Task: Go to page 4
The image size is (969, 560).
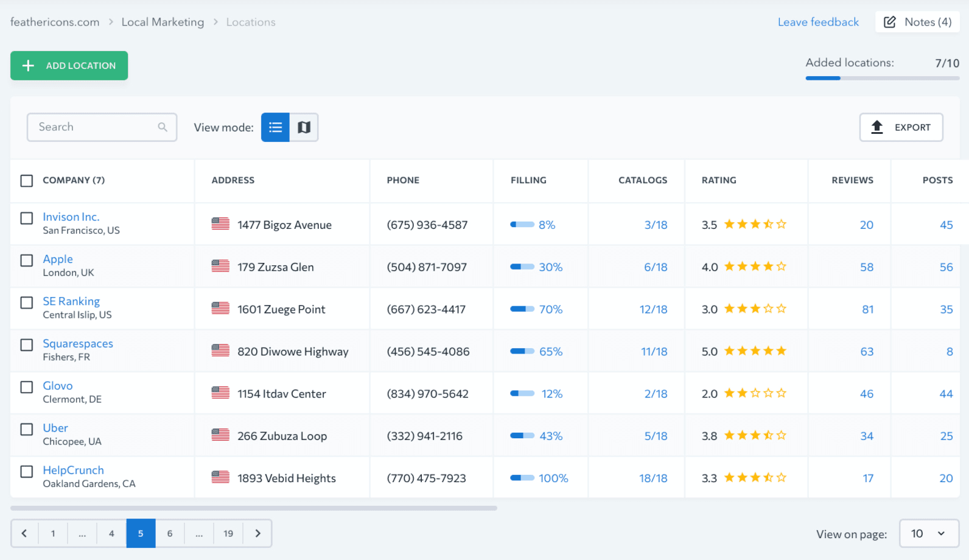Action: coord(111,533)
